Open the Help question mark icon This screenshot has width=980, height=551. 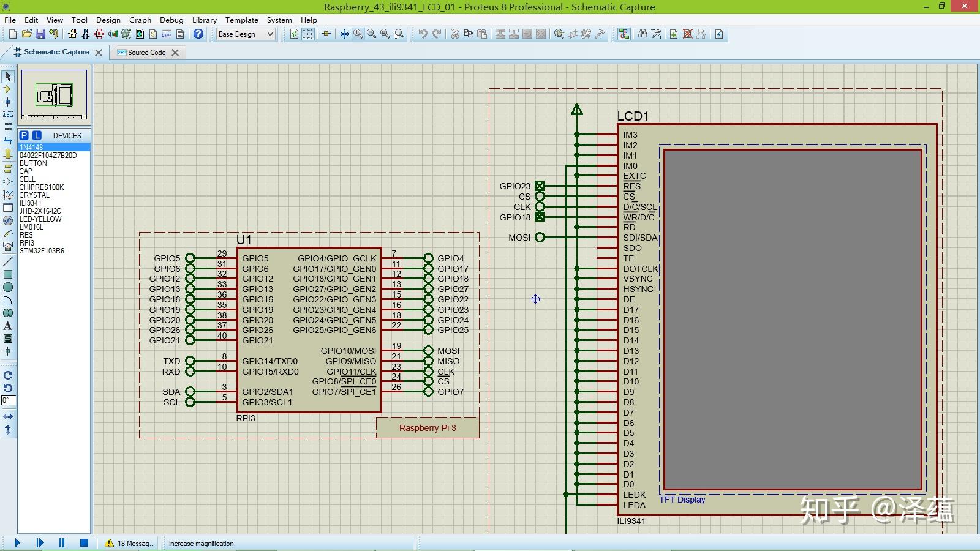[198, 34]
